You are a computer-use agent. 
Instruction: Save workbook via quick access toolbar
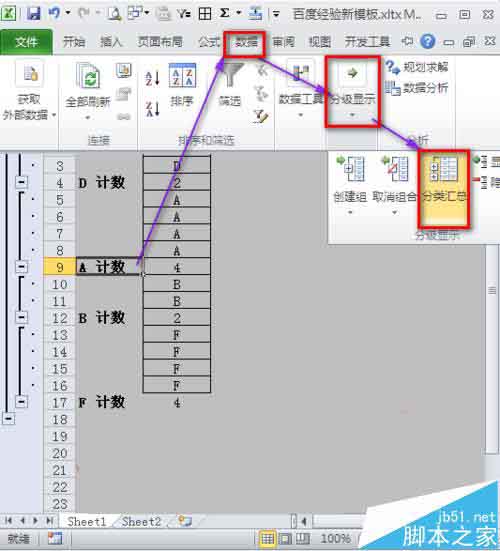[34, 14]
